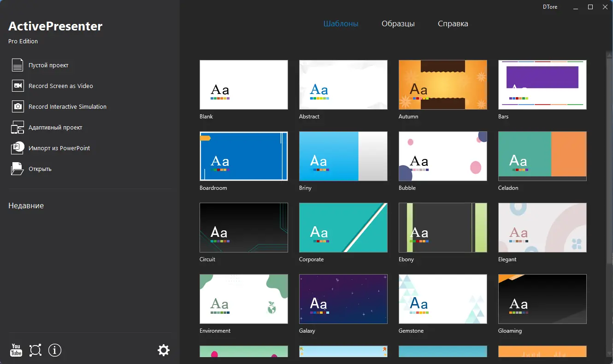The image size is (613, 364).
Task: Choose the Gloaming template thumbnail
Action: [542, 299]
